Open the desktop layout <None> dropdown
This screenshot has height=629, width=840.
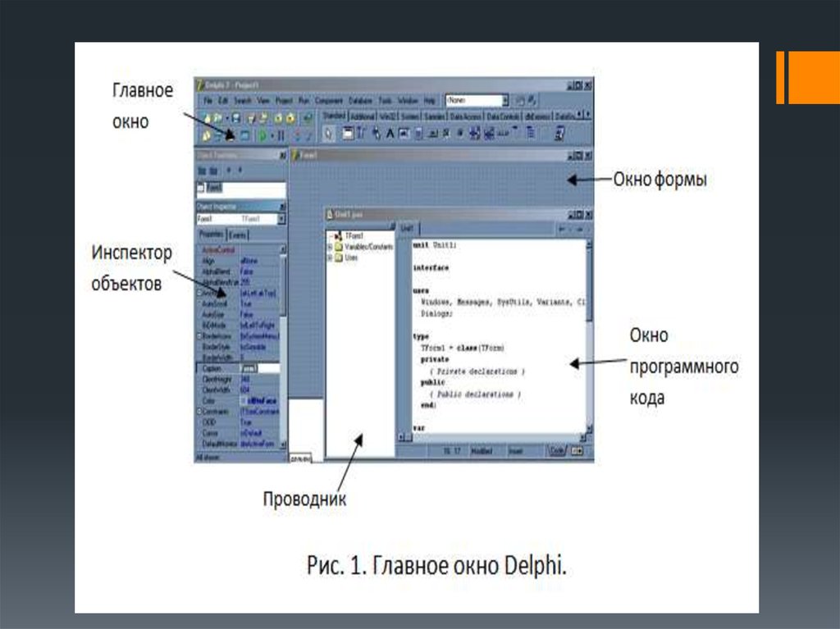(504, 100)
